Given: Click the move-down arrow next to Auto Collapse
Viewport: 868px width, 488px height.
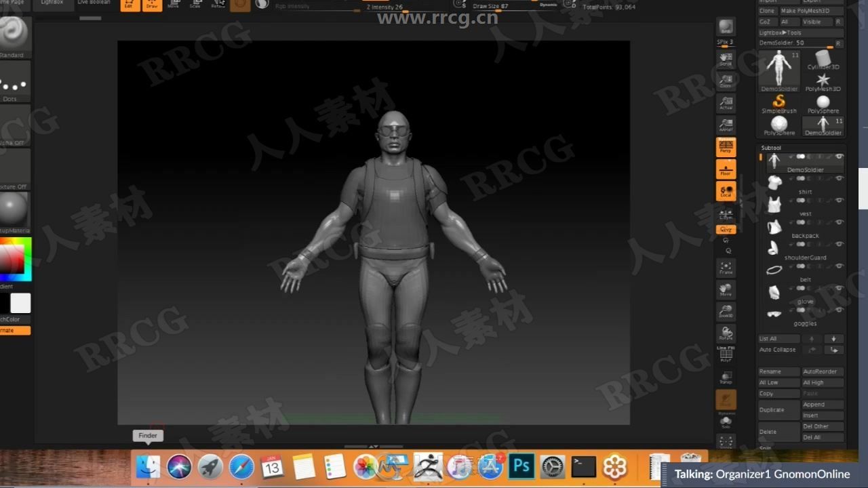Looking at the screenshot, I should point(833,350).
